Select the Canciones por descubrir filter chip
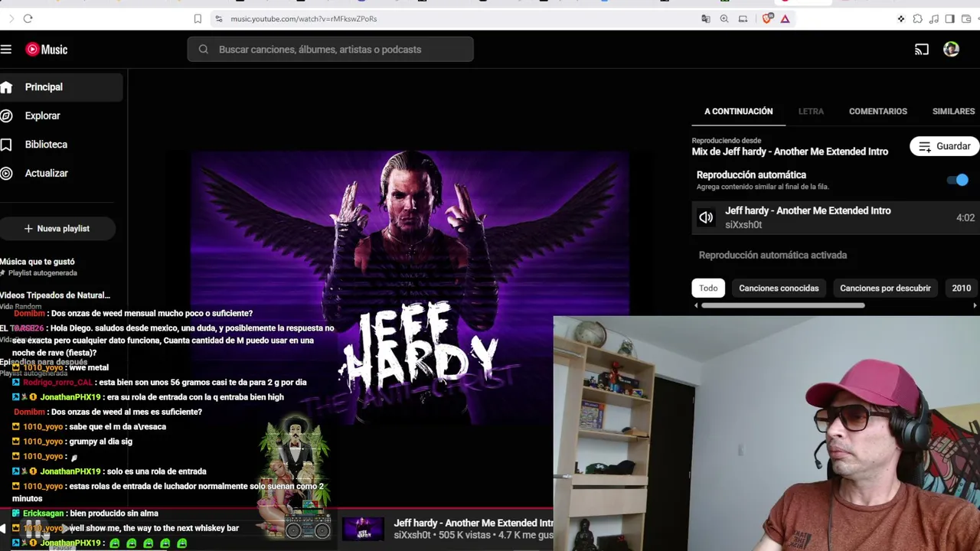 click(885, 289)
